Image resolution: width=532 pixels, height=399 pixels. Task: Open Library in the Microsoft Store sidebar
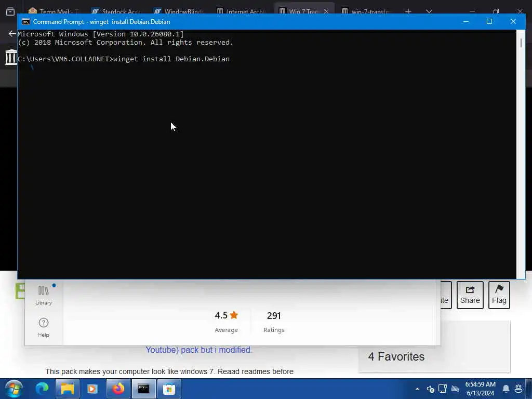click(x=44, y=296)
